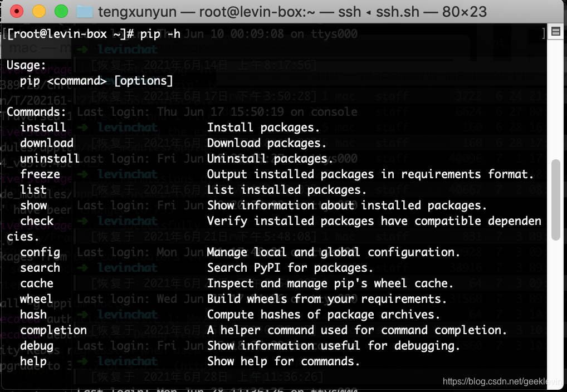This screenshot has width=567, height=392.
Task: Click the vertical scrollbar thumb of terminal
Action: coord(556,199)
